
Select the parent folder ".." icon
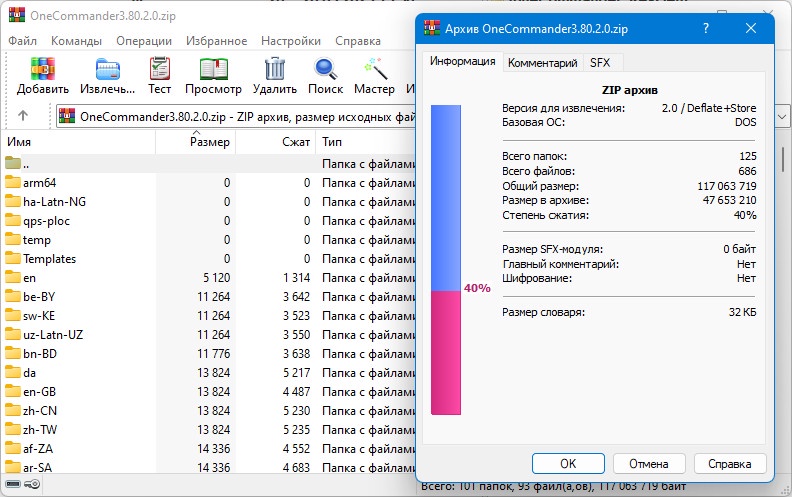click(13, 163)
